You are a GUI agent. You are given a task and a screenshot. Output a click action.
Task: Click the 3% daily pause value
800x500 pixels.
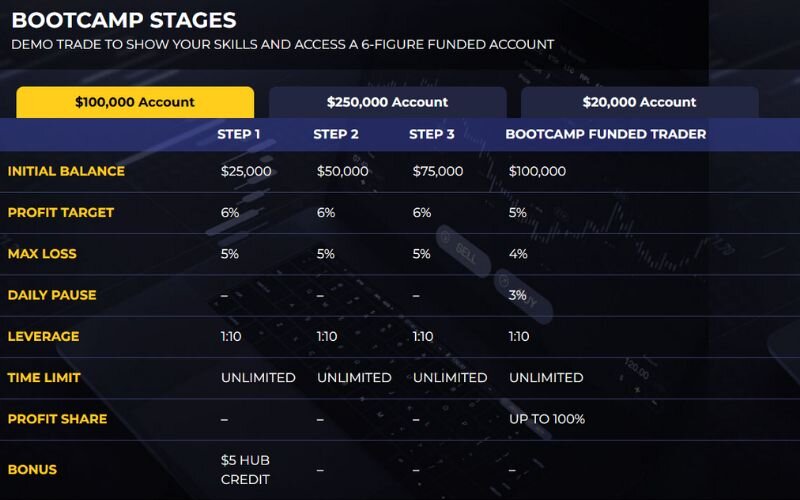coord(518,295)
